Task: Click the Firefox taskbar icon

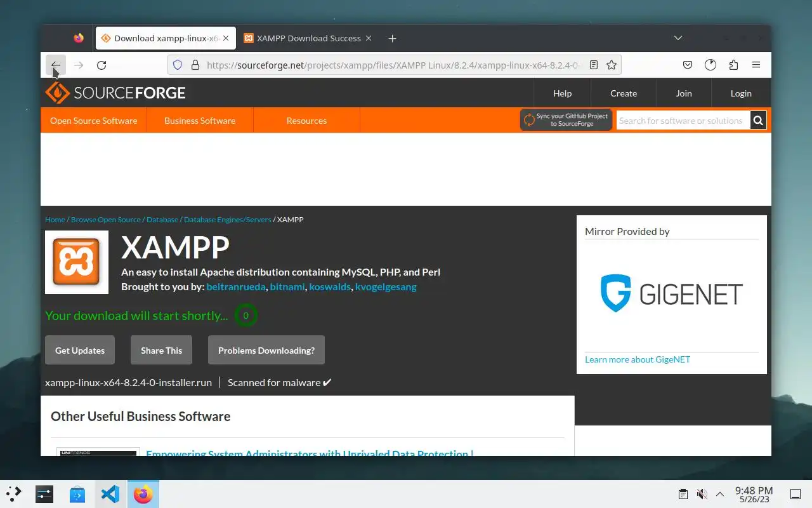Action: 143,494
